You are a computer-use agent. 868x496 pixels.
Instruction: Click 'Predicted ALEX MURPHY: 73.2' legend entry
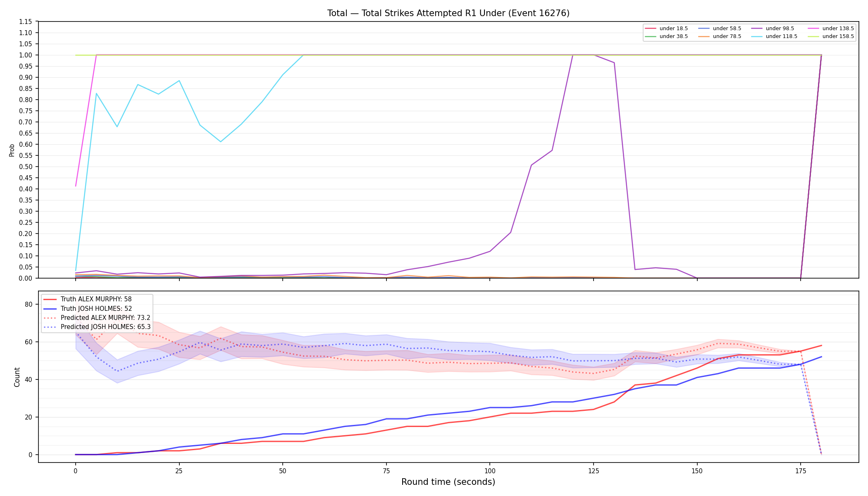(97, 318)
